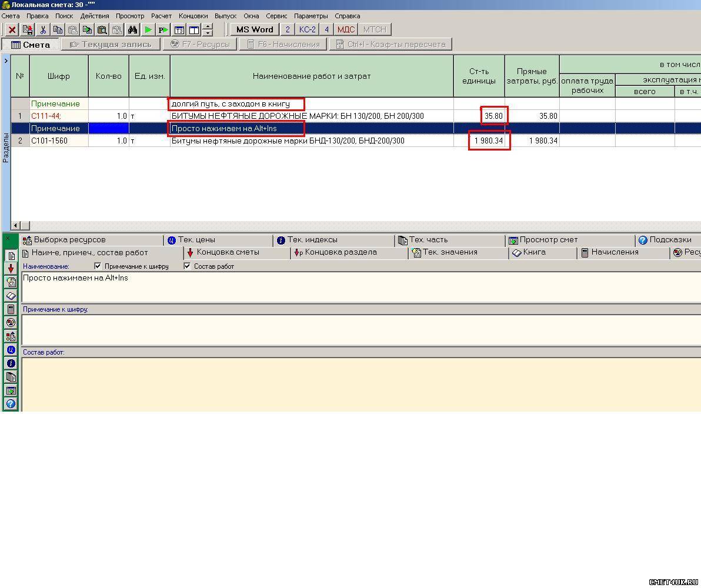This screenshot has width=701, height=588.
Task: Click the resource selection sidebar icon
Action: point(11,336)
